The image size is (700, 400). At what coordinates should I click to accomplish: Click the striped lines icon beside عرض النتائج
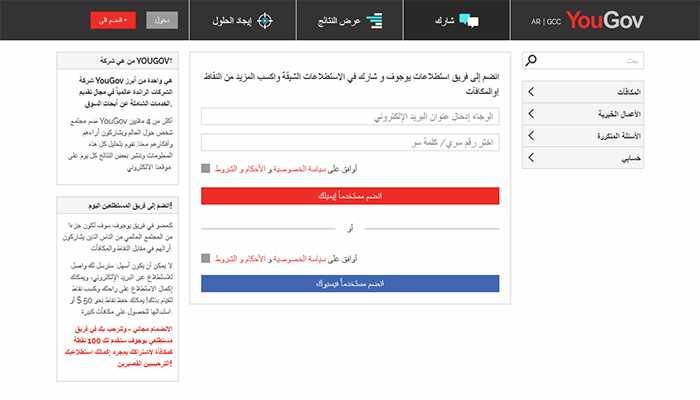(x=375, y=21)
